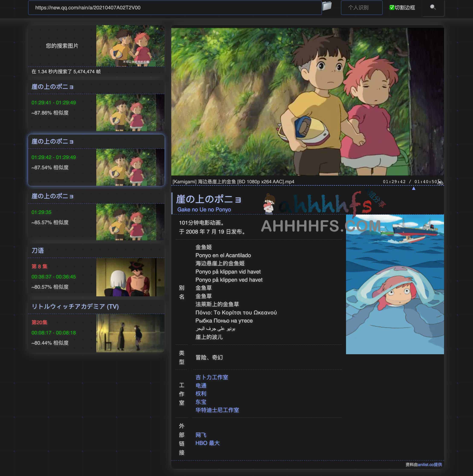Click the 00:08:17 - 00:08:18 timestamp
This screenshot has height=476, width=473.
click(53, 333)
